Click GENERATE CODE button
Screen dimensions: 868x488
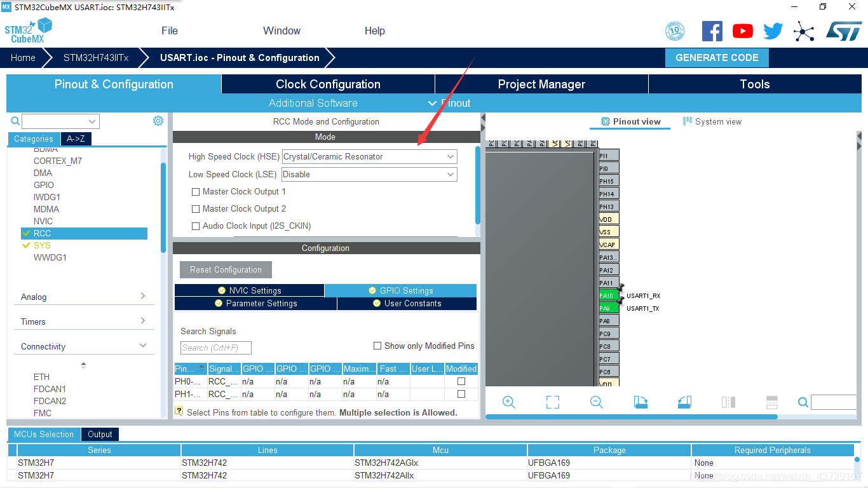[x=717, y=57]
